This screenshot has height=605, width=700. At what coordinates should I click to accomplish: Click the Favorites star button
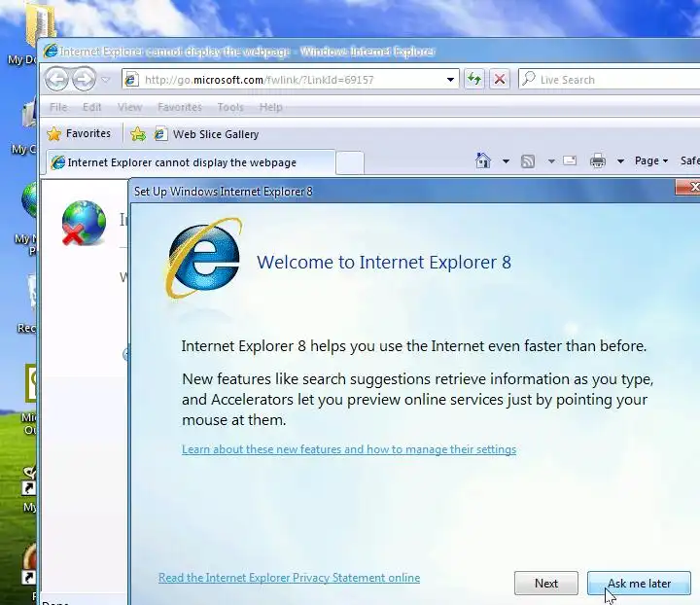pos(79,133)
